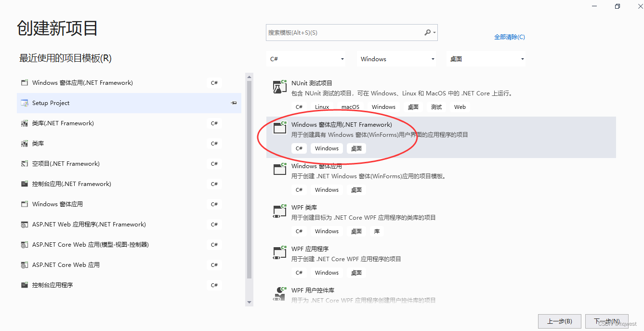
Task: Select Windows 窗体应用(.NET Framework) template title in results
Action: pyautogui.click(x=342, y=124)
